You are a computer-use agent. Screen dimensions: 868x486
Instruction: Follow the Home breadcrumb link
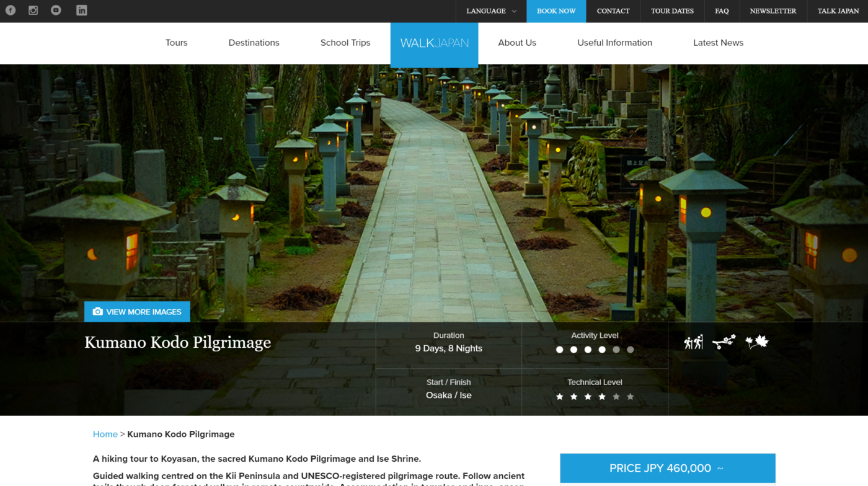(105, 435)
